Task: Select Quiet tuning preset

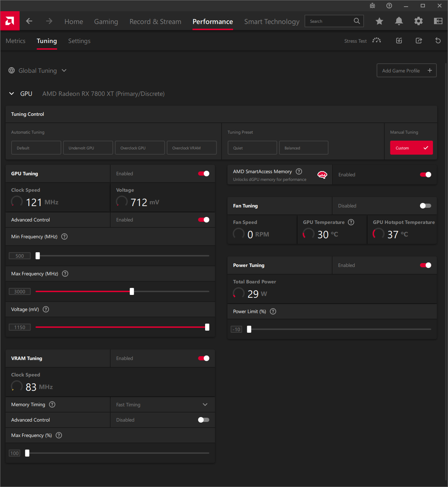Action: pyautogui.click(x=252, y=148)
